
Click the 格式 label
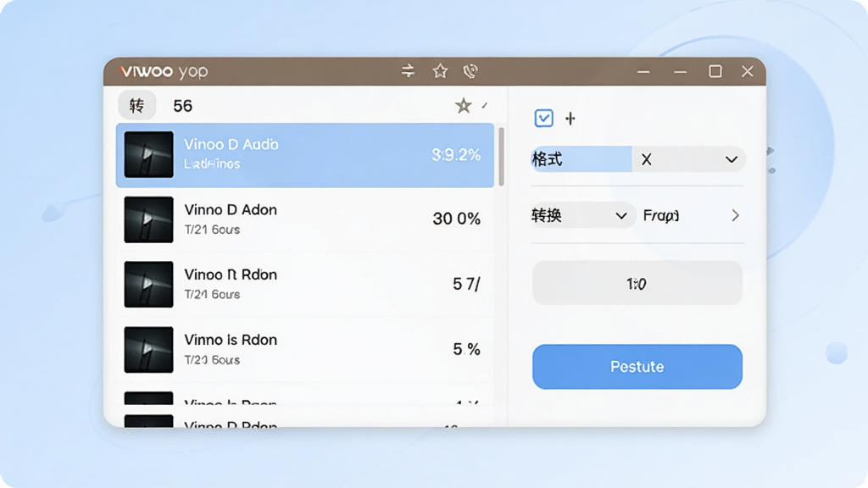547,159
